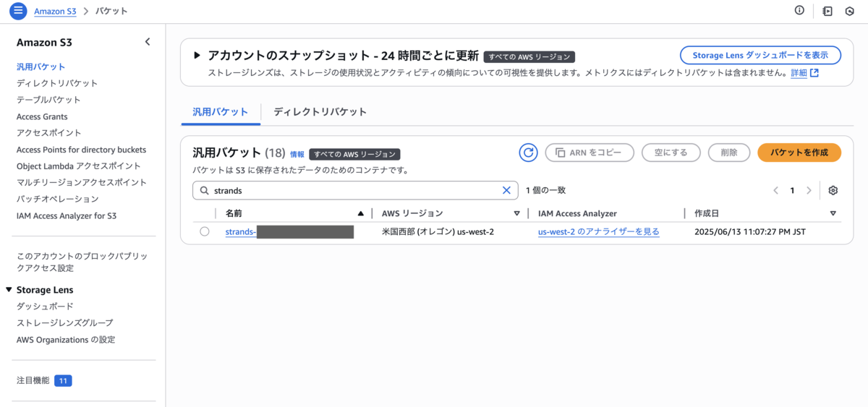Open block public access settings for account
Image resolution: width=868 pixels, height=407 pixels.
tap(82, 262)
